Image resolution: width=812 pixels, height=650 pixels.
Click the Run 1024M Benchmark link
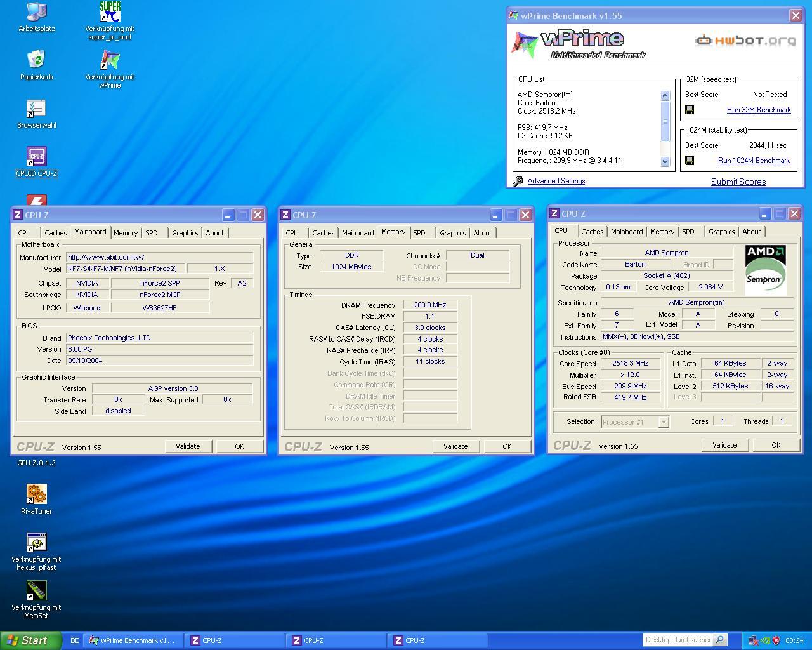754,161
